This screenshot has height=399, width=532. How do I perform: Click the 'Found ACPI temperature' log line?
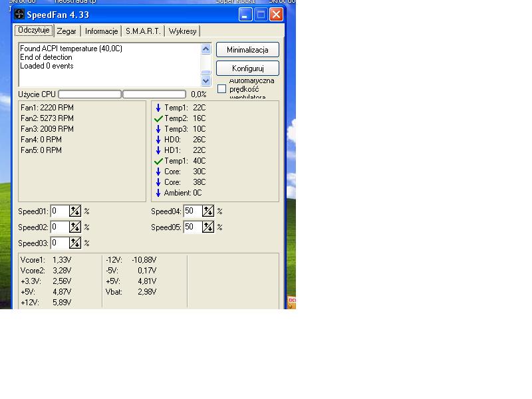point(71,49)
